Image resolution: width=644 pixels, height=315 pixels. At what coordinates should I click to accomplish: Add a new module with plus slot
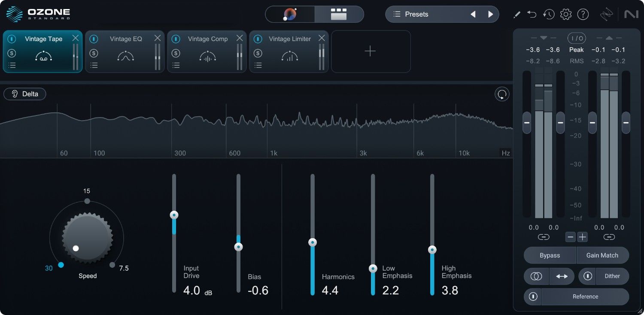tap(370, 51)
